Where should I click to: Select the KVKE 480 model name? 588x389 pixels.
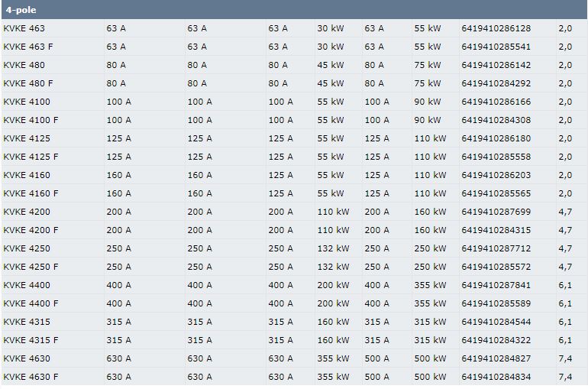[x=24, y=65]
